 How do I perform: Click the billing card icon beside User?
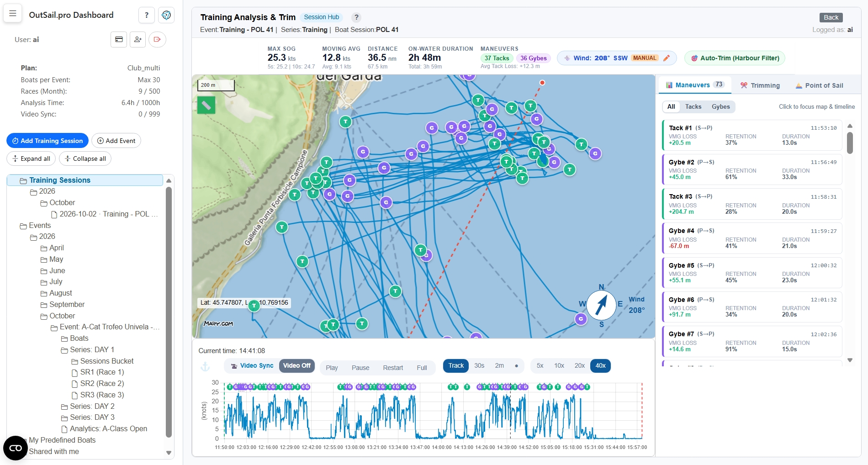119,39
